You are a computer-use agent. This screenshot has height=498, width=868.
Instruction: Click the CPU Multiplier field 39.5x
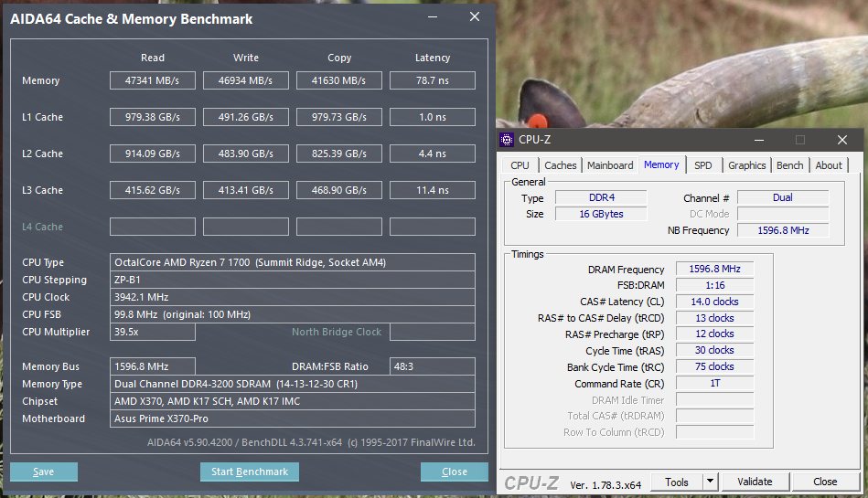click(x=152, y=332)
